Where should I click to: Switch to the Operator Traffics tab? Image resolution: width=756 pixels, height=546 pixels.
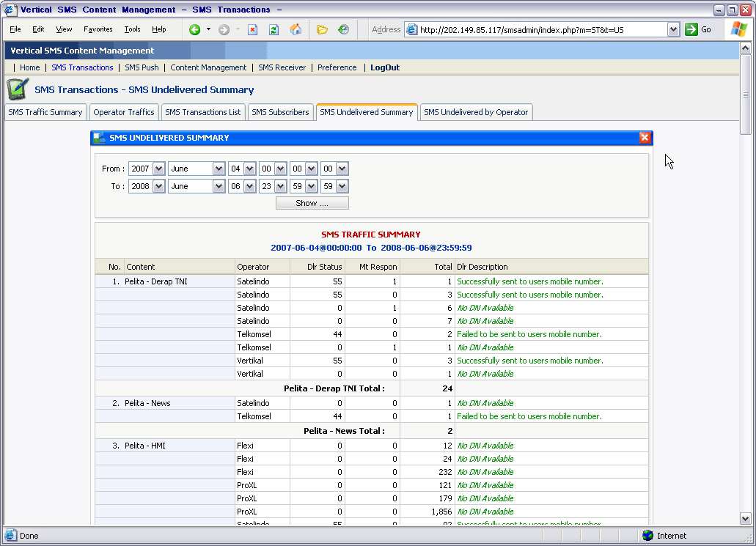point(124,112)
